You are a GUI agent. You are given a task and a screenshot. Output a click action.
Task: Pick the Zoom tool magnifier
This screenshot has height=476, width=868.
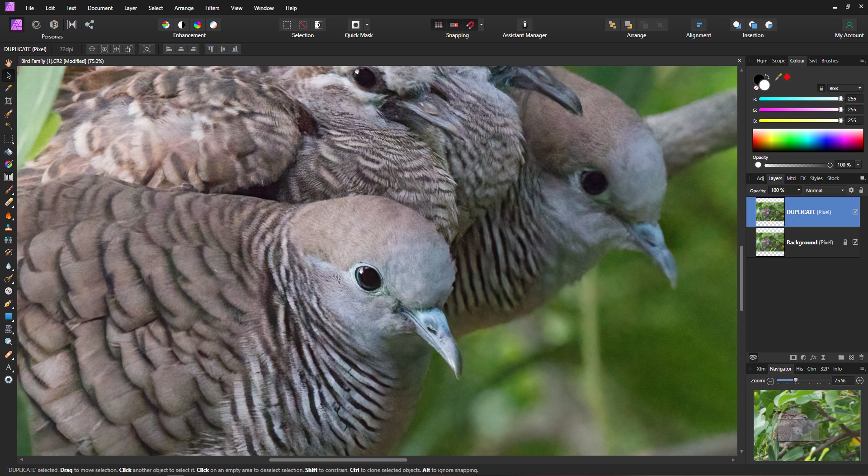(9, 342)
